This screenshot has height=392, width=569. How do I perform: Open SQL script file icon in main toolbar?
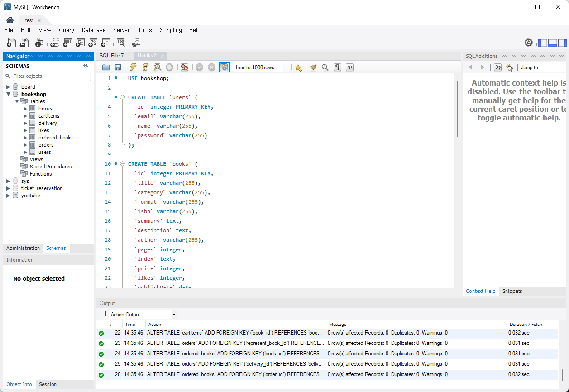(24, 43)
